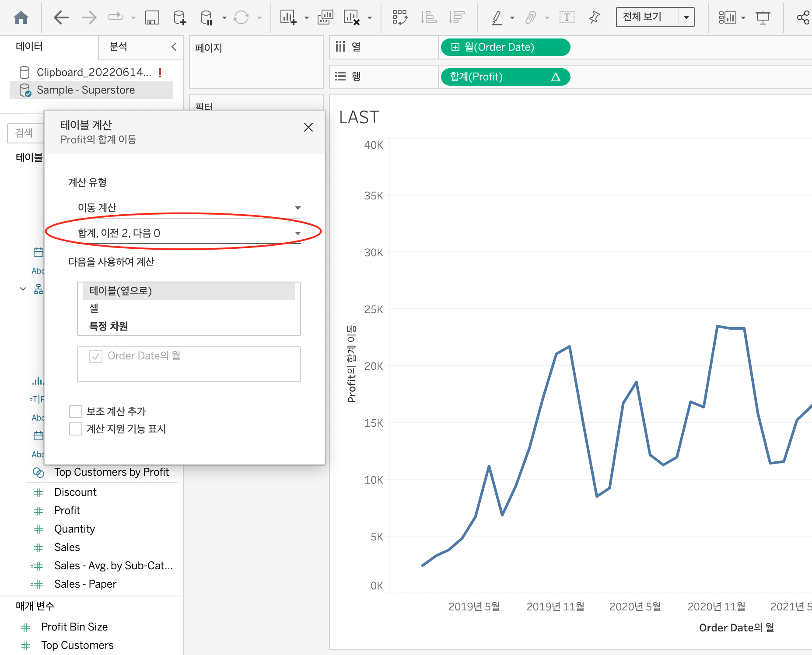Click the '합계(Profit)' pill on rows
812x655 pixels.
[x=505, y=77]
